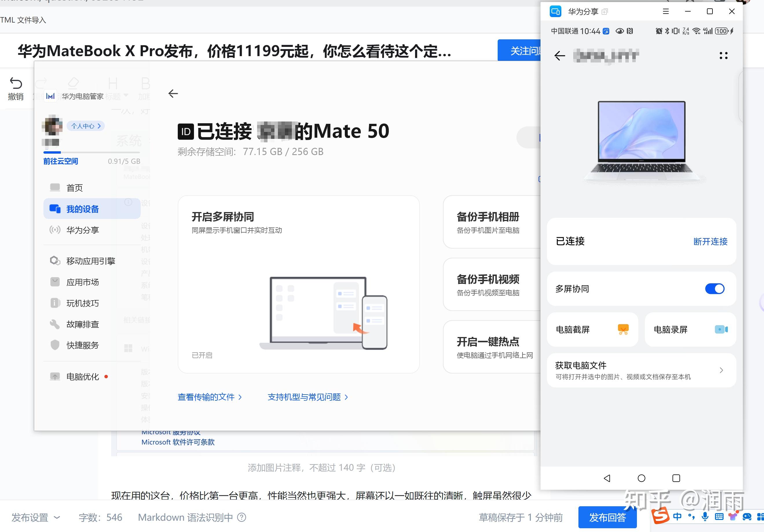Screen dimensions: 764x532
Task: Click 前往云空间 link
Action: [x=61, y=161]
